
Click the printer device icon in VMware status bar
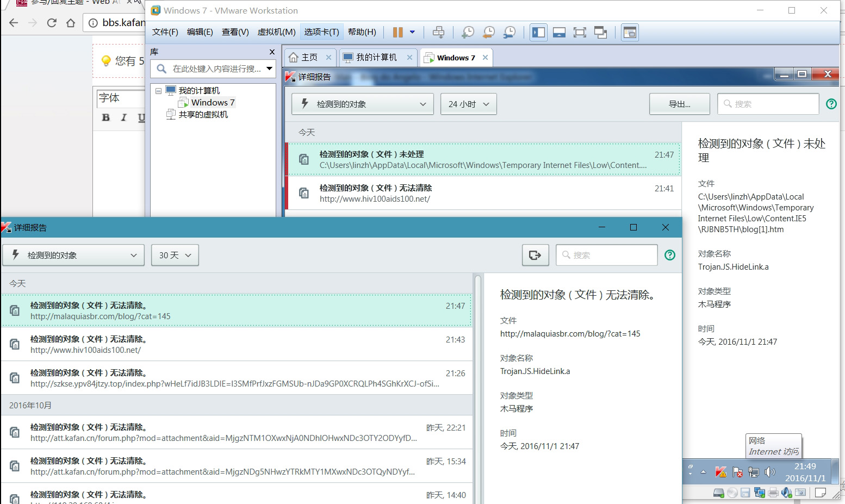pos(773,493)
